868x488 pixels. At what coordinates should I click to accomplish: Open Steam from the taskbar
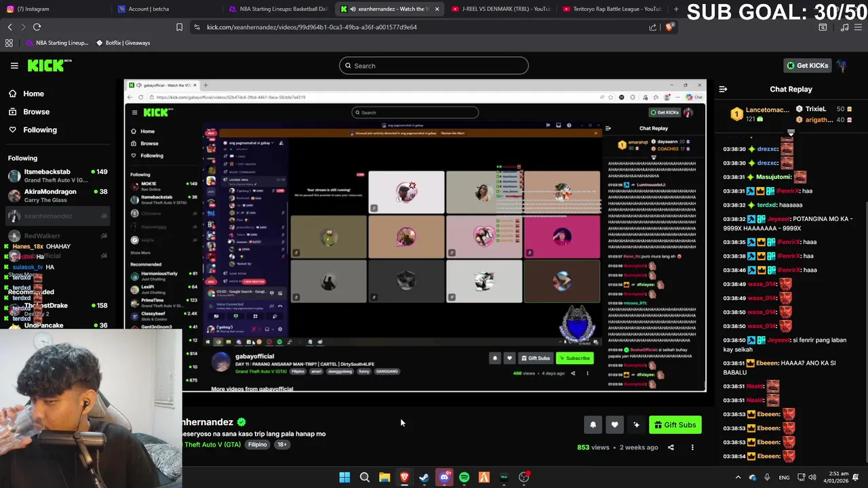coord(424,477)
